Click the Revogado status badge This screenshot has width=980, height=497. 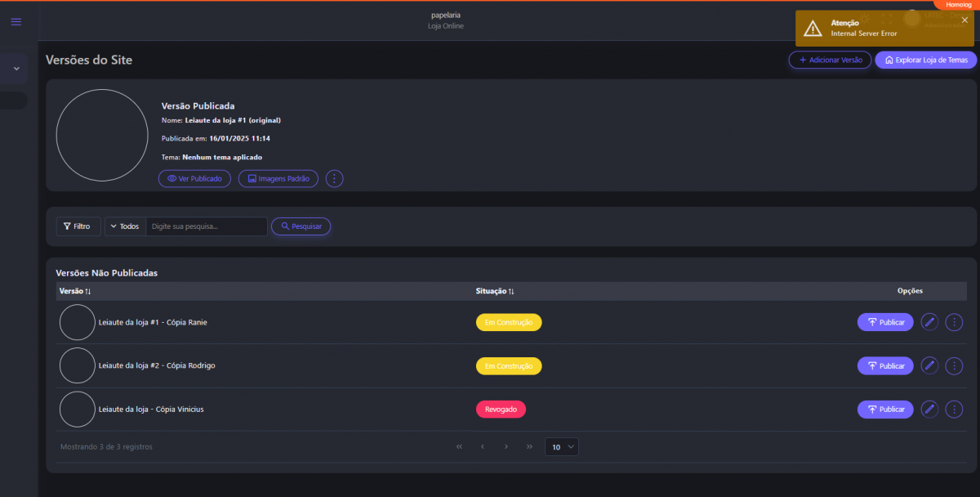[x=501, y=409]
